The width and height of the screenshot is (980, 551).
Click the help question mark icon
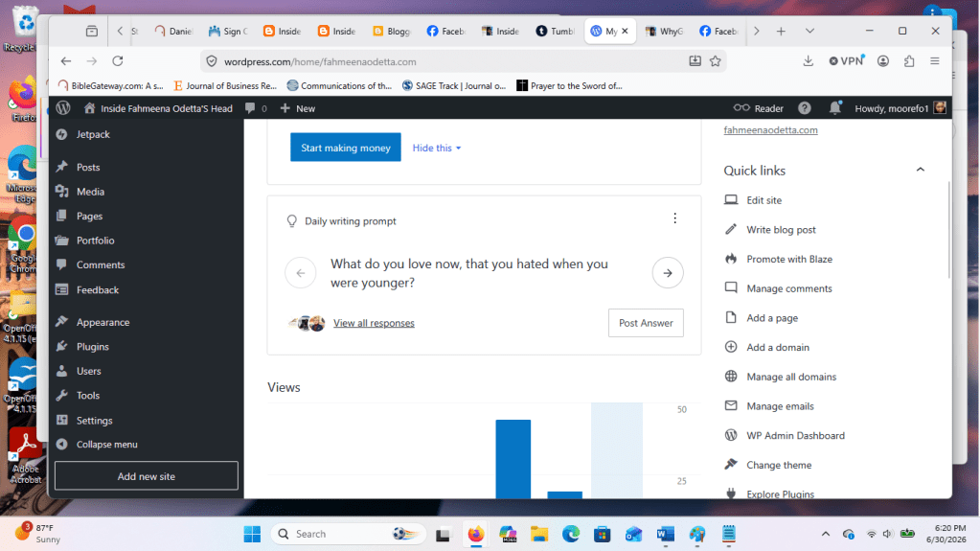(x=805, y=108)
